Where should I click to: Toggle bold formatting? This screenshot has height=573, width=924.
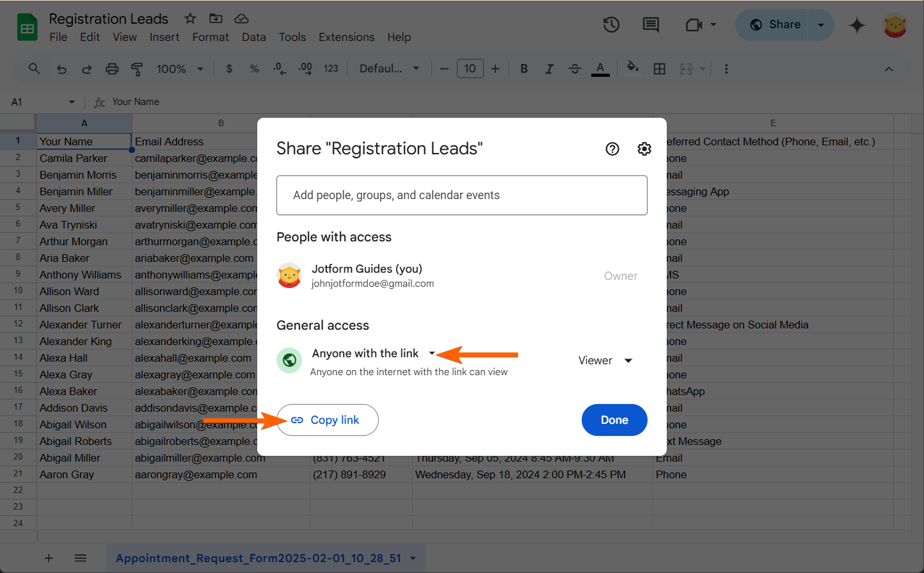(x=524, y=69)
